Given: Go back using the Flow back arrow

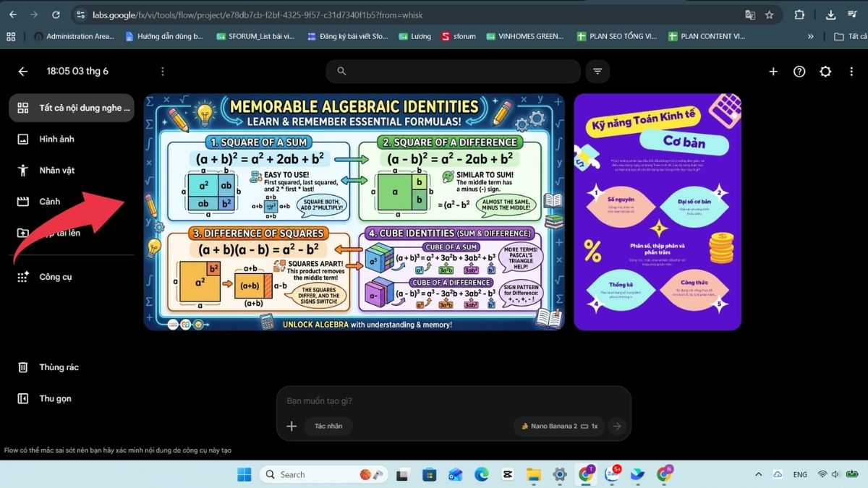Looking at the screenshot, I should [x=23, y=72].
